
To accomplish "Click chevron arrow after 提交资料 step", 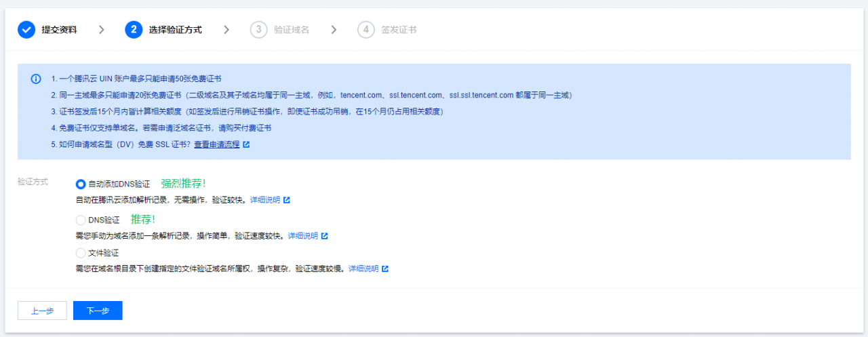I will [x=101, y=30].
